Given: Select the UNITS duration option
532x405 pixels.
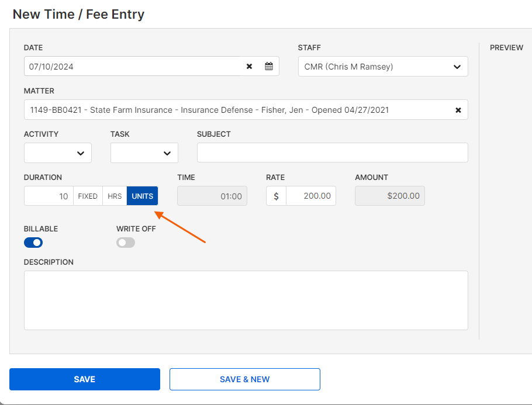Looking at the screenshot, I should pyautogui.click(x=143, y=196).
